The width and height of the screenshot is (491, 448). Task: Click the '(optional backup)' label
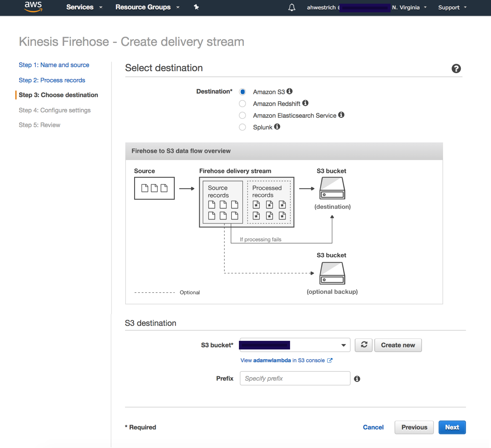click(332, 292)
